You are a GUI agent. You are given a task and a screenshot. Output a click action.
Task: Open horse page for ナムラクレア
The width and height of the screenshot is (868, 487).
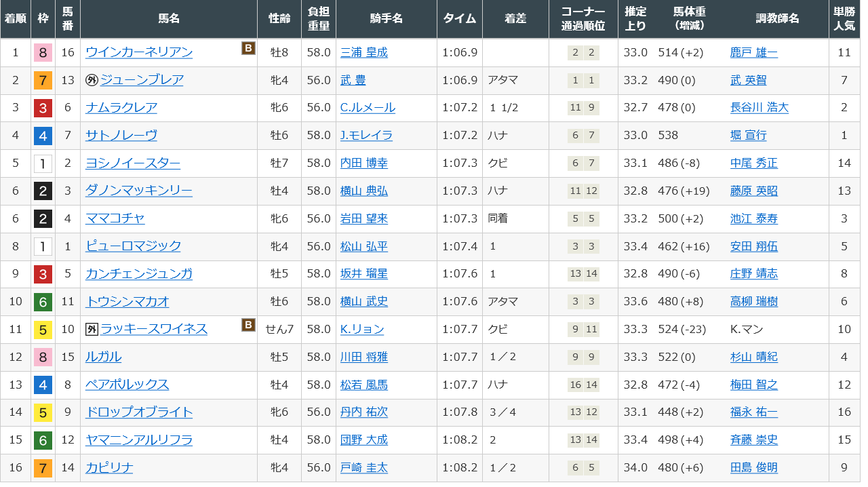[121, 108]
